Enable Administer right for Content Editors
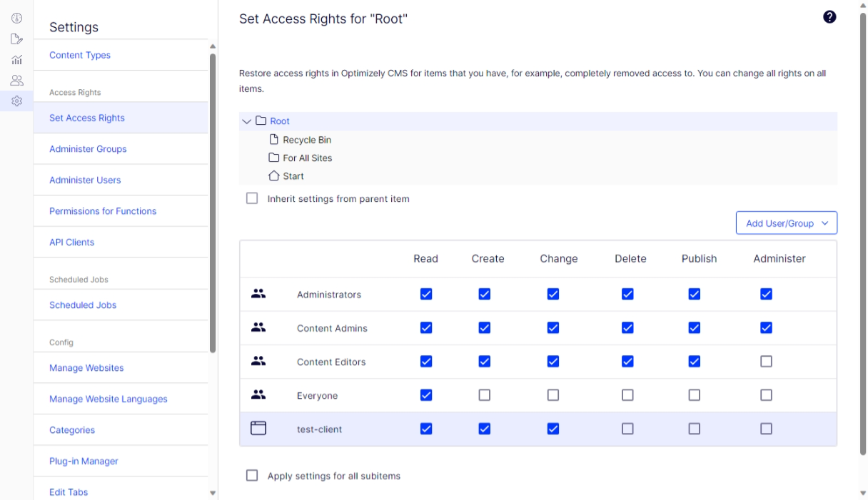Viewport: 868px width, 500px height. pyautogui.click(x=766, y=362)
